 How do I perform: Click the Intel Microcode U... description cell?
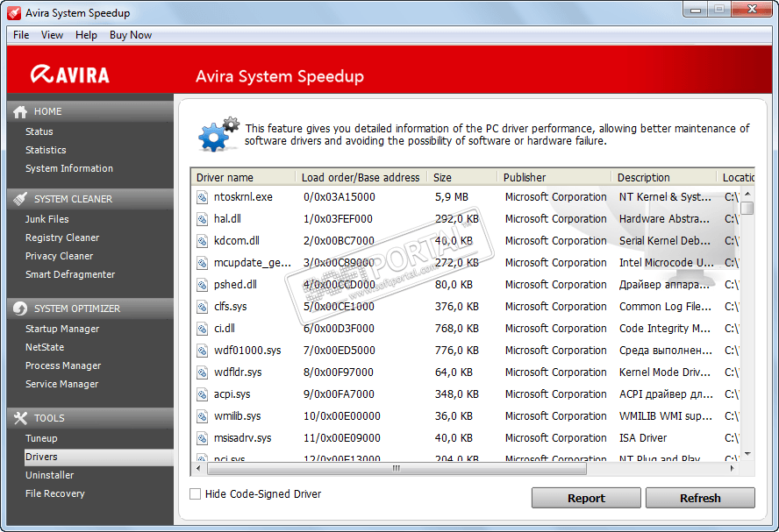(x=666, y=263)
